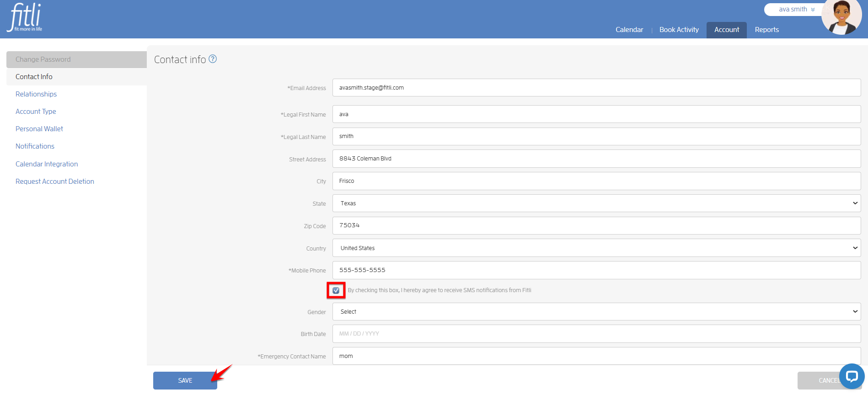The width and height of the screenshot is (868, 395).
Task: Open Personal Wallet page
Action: [x=39, y=129]
